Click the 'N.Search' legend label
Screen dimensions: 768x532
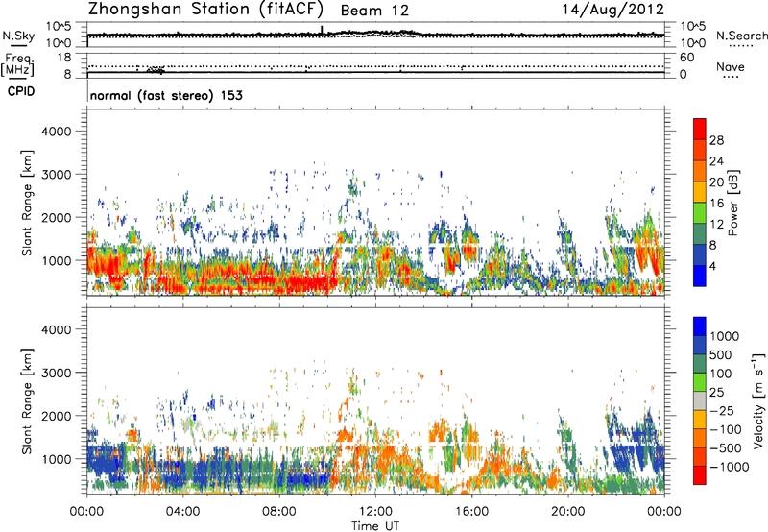coord(742,36)
